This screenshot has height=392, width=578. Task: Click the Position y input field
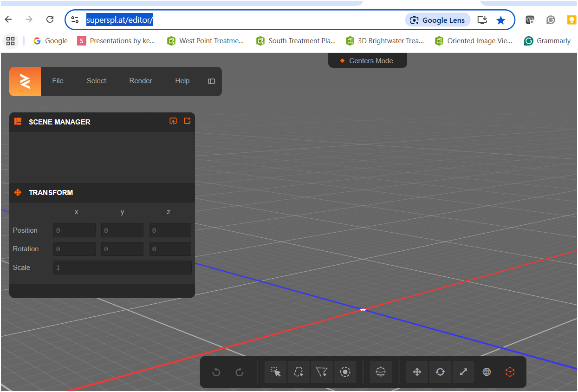pos(122,230)
